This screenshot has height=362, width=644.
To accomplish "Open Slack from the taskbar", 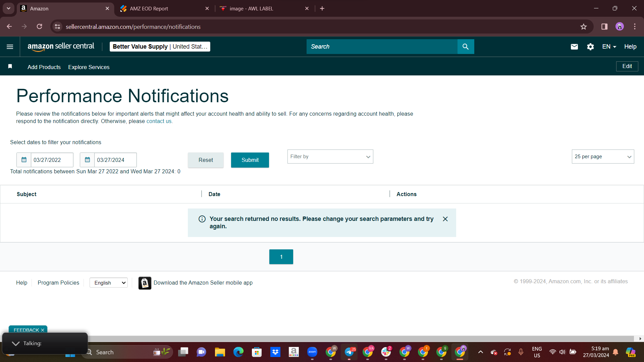I will pos(386,352).
